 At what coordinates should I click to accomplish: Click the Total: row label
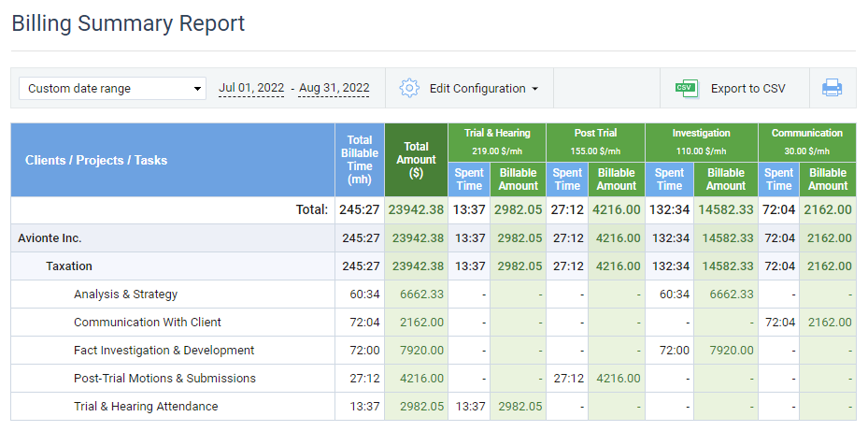[312, 210]
